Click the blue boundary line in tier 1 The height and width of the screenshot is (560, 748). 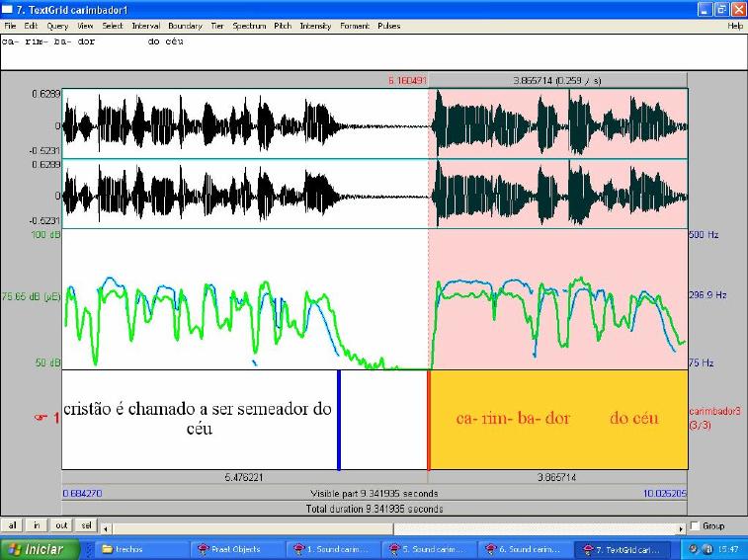tap(339, 420)
